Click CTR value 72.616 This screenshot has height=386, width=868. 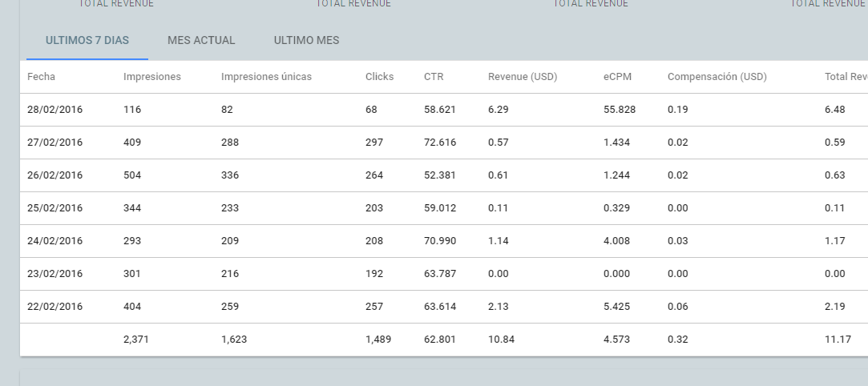coord(439,142)
